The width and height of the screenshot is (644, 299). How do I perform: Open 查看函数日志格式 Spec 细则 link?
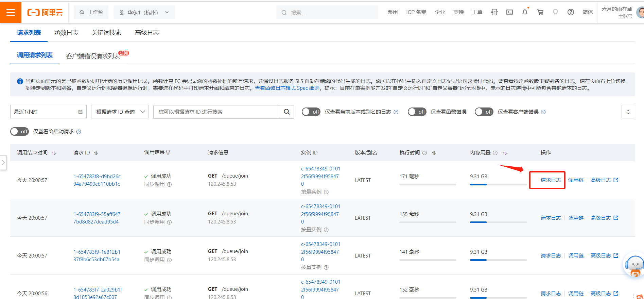coord(287,88)
